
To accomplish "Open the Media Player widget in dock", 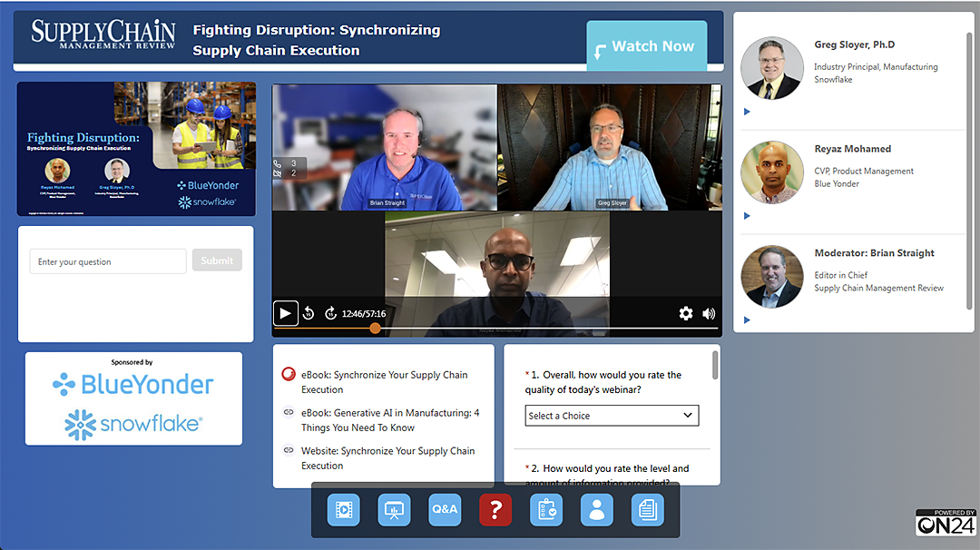I will [x=343, y=509].
